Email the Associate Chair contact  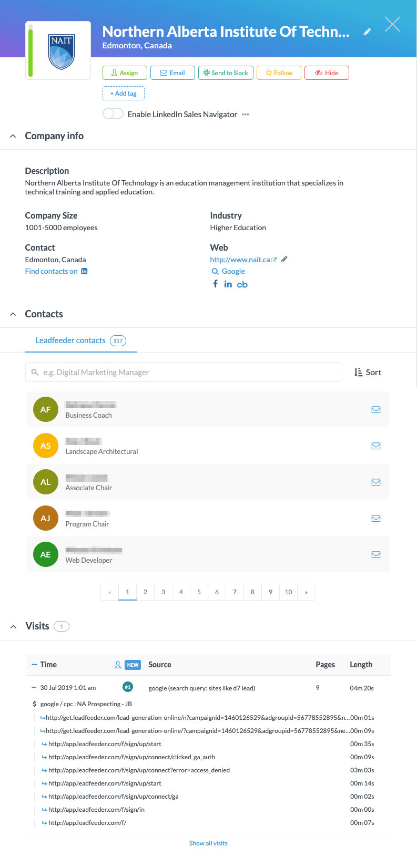(x=376, y=482)
